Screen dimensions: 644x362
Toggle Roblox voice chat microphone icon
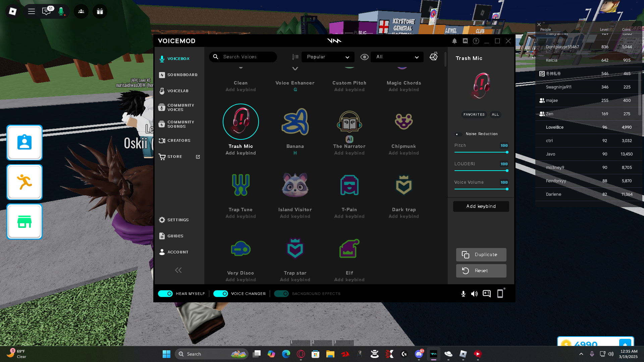(x=61, y=11)
